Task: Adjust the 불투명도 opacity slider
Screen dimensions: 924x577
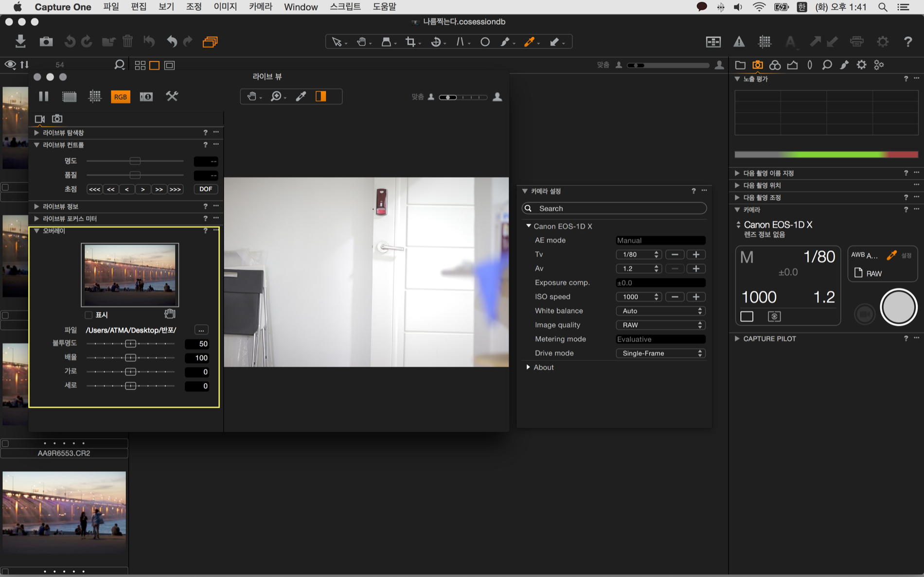Action: 130,344
